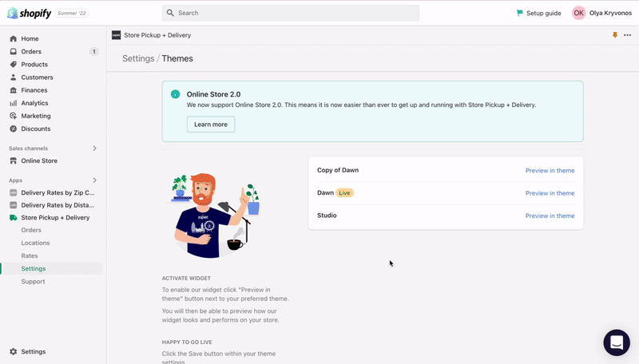This screenshot has height=364, width=639.
Task: Open Rates submenu item
Action: point(30,255)
